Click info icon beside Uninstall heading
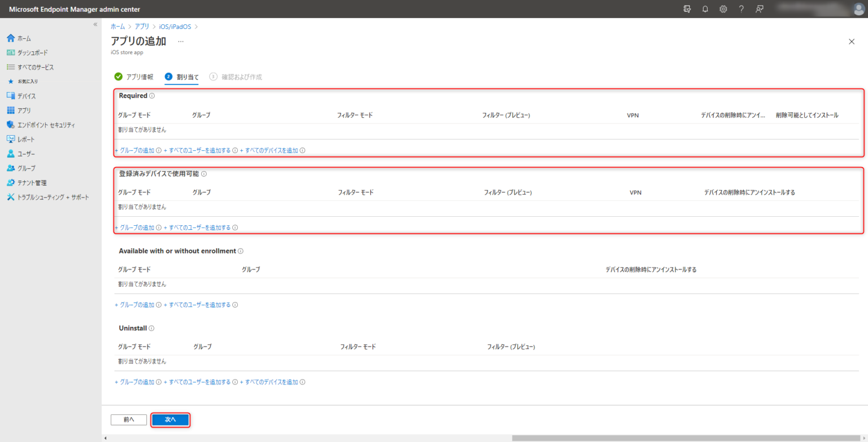The width and height of the screenshot is (868, 442). coord(151,328)
